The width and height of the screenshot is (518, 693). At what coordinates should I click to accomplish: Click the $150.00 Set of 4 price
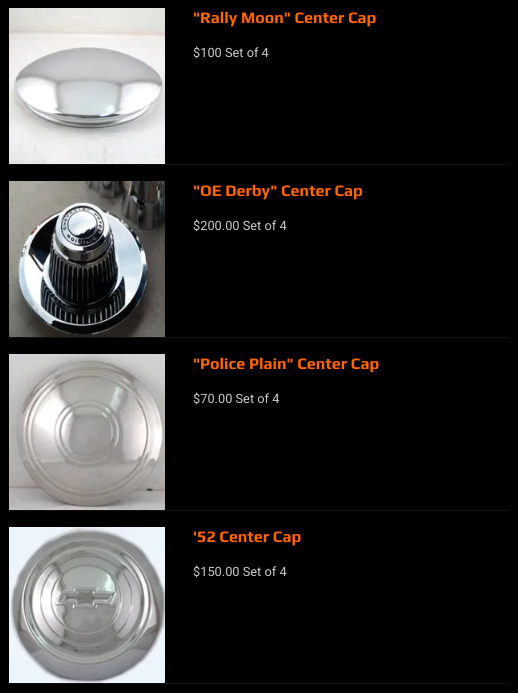[240, 571]
